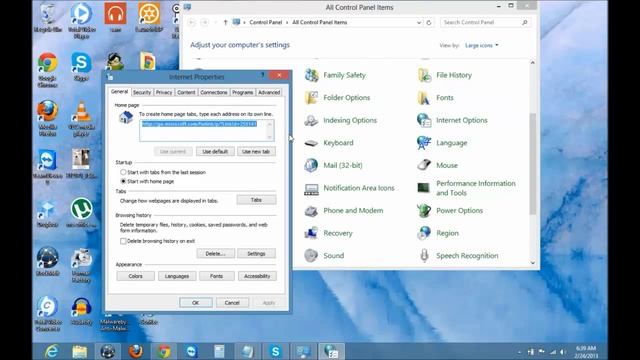640x360 pixels.
Task: Switch to Connections tab
Action: tap(213, 93)
